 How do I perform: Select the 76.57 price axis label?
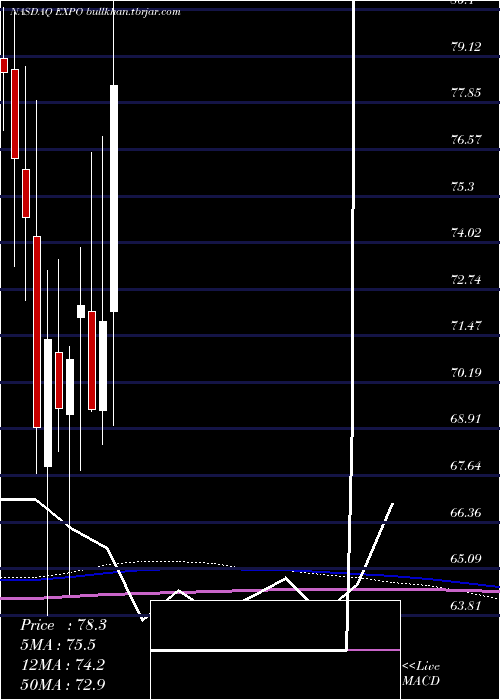(x=467, y=139)
